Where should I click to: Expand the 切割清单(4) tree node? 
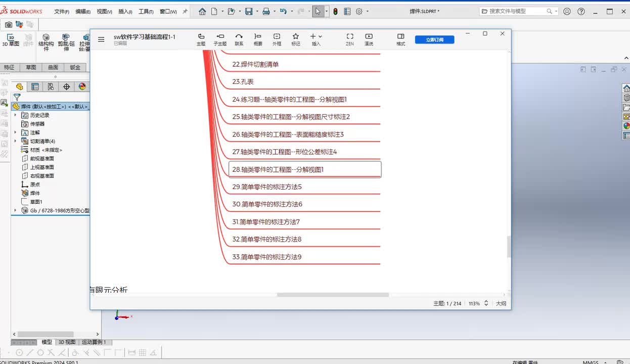coord(15,141)
